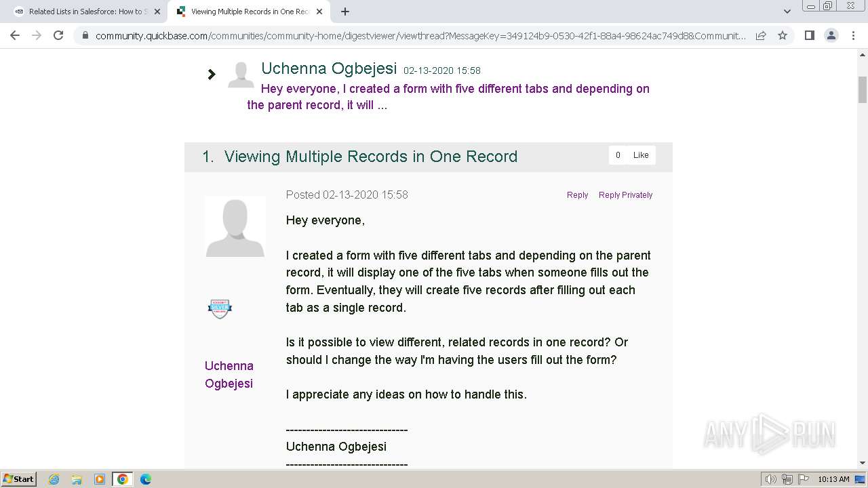This screenshot has width=868, height=488.
Task: Open the Chrome profile menu
Action: (x=831, y=35)
